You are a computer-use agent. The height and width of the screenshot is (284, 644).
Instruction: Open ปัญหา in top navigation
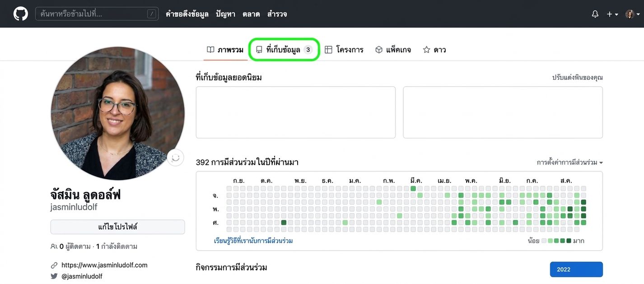coord(225,14)
